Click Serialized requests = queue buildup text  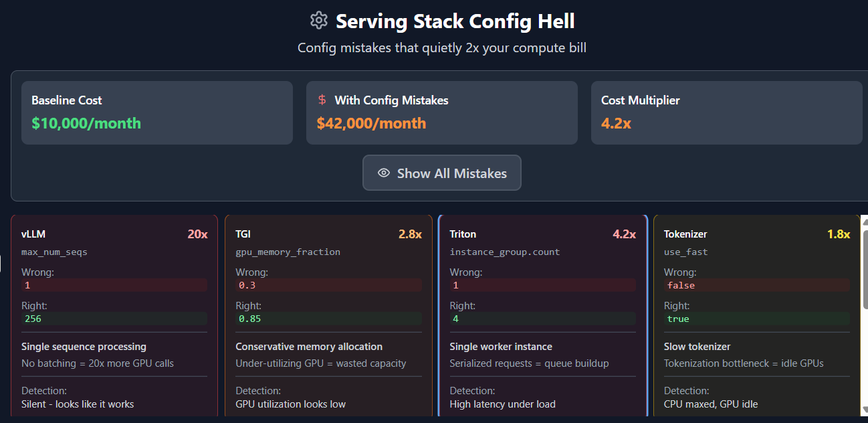click(x=529, y=363)
